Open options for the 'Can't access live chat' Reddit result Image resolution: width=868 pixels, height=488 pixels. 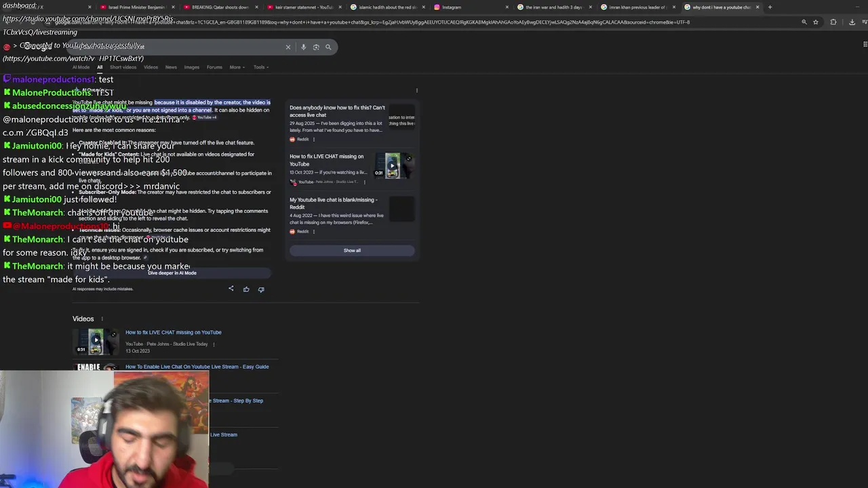313,139
